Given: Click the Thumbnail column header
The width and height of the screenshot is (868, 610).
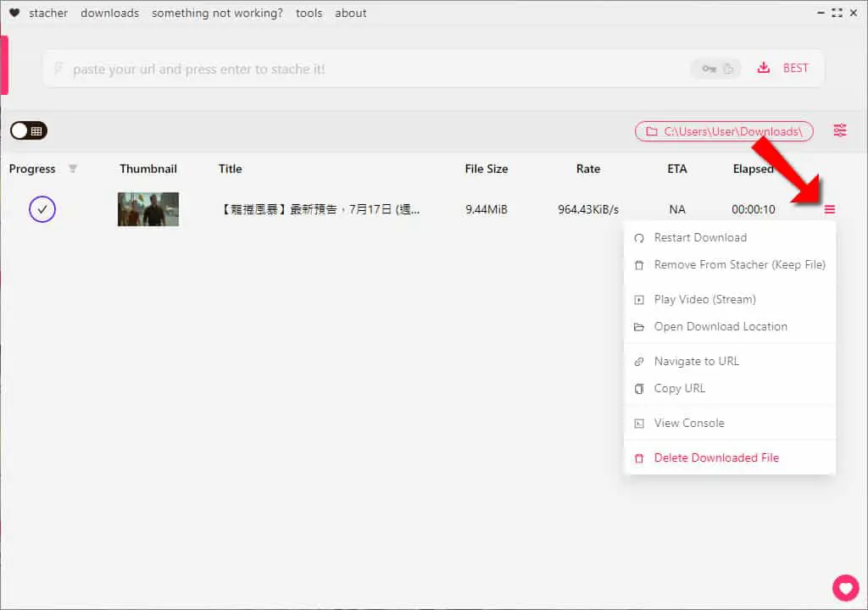Looking at the screenshot, I should [148, 169].
